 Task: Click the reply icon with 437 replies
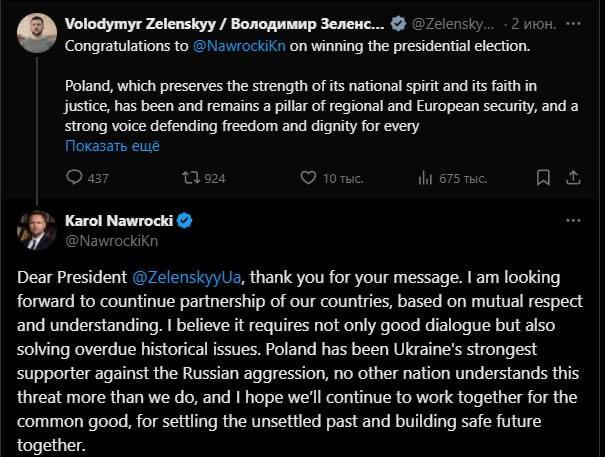pyautogui.click(x=74, y=178)
